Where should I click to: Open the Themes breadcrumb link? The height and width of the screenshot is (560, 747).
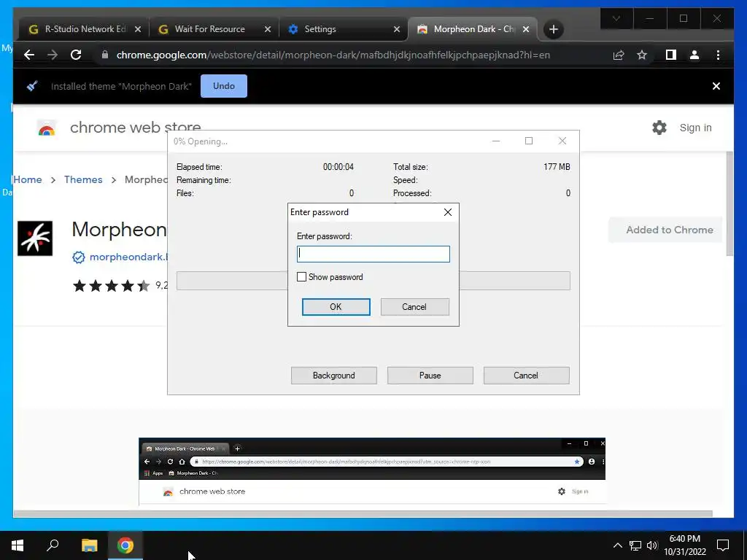pyautogui.click(x=83, y=179)
